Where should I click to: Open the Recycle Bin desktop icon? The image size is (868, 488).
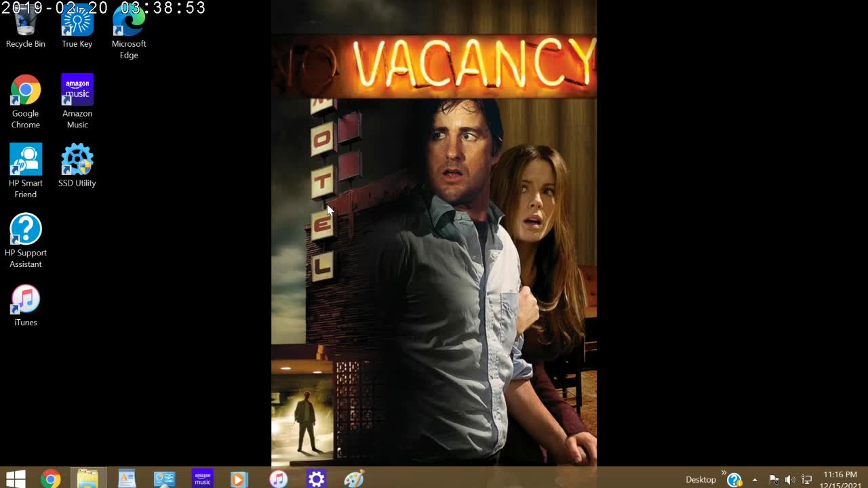click(26, 27)
